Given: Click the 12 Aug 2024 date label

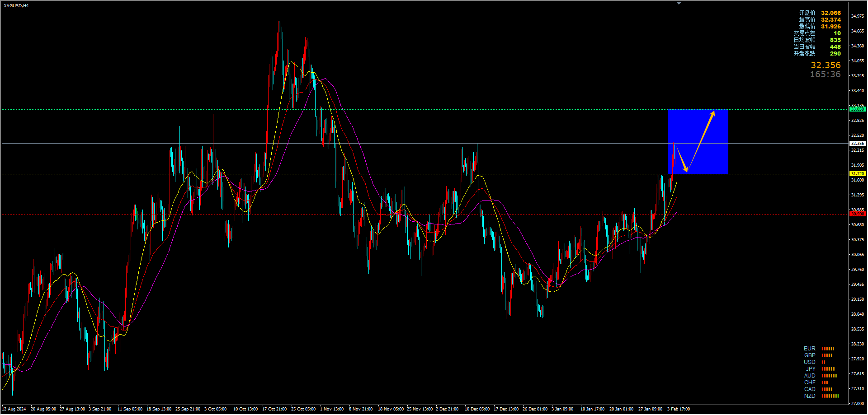Looking at the screenshot, I should [x=14, y=409].
